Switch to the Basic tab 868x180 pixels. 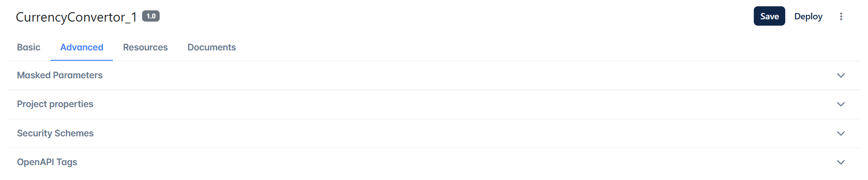[29, 47]
